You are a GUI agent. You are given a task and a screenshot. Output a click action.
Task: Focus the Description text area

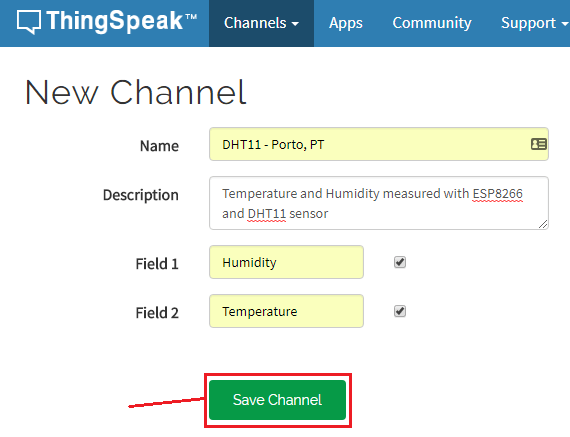379,203
